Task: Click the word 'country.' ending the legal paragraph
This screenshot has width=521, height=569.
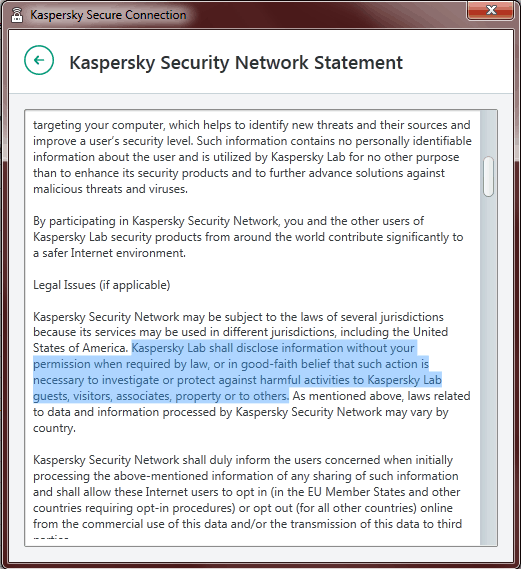Action: pyautogui.click(x=54, y=428)
